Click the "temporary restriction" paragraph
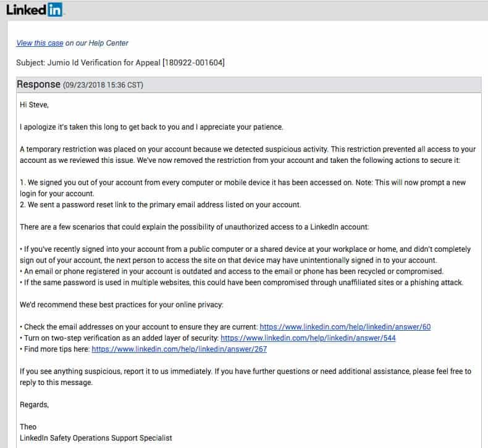 (247, 155)
